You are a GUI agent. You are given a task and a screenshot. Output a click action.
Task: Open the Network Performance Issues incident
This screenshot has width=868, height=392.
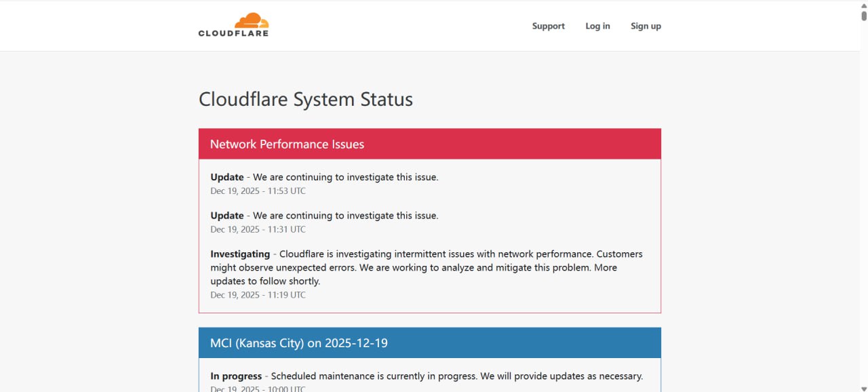287,144
